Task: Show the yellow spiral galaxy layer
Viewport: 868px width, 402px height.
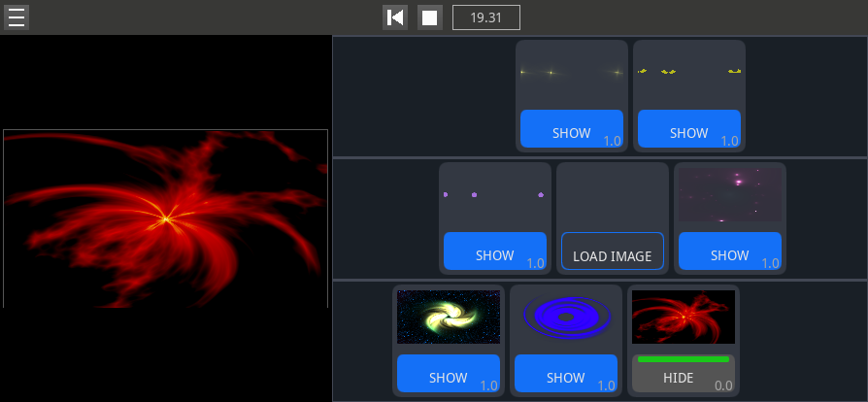Action: [x=449, y=373]
